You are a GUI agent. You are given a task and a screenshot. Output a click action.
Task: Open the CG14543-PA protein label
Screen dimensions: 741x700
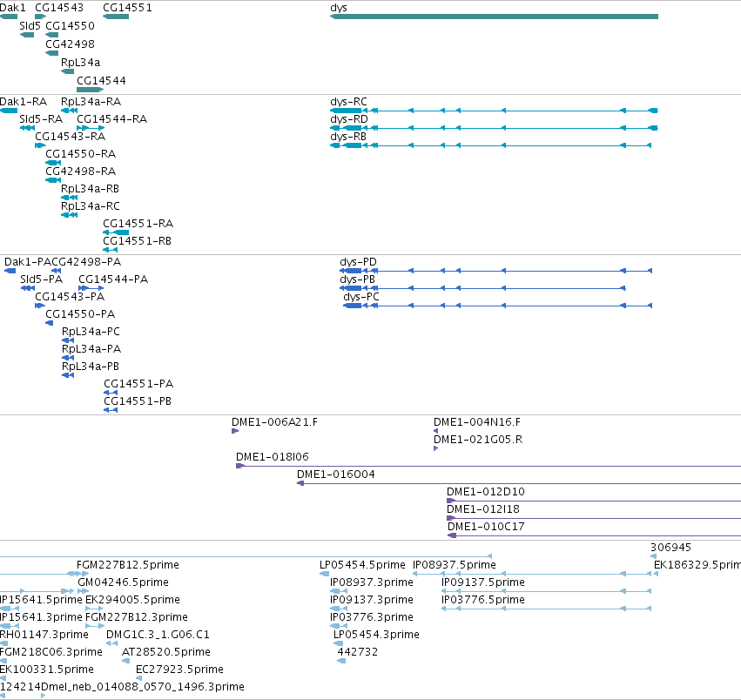pyautogui.click(x=70, y=297)
